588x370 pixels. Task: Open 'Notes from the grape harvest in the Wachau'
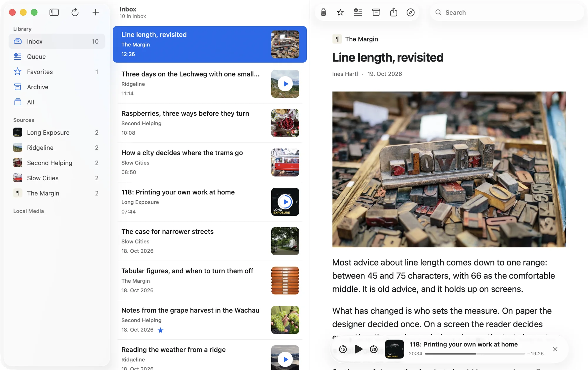[x=210, y=320]
